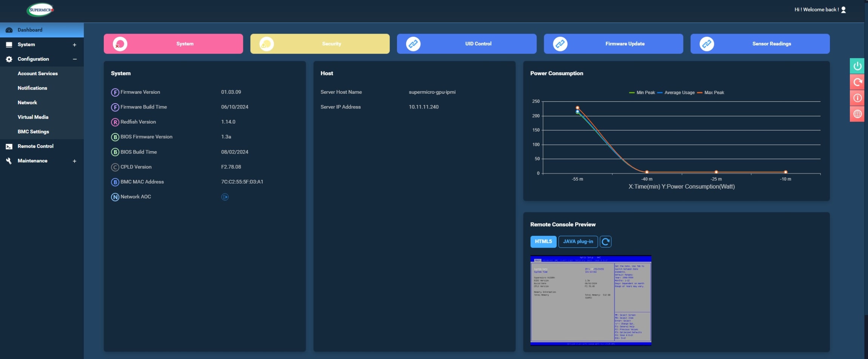Refresh the remote console preview
Screen dimensions: 868x359
tap(605, 242)
